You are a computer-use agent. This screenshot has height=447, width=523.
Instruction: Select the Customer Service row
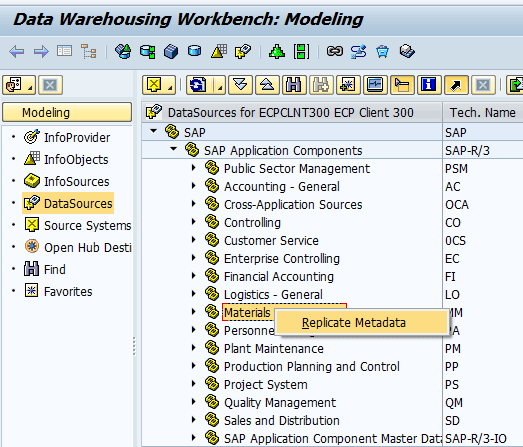coord(271,241)
